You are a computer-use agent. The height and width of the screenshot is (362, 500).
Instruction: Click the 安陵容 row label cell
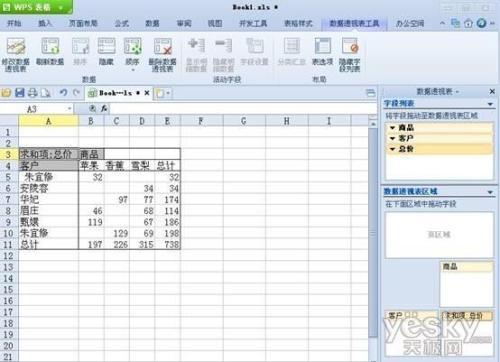point(49,188)
